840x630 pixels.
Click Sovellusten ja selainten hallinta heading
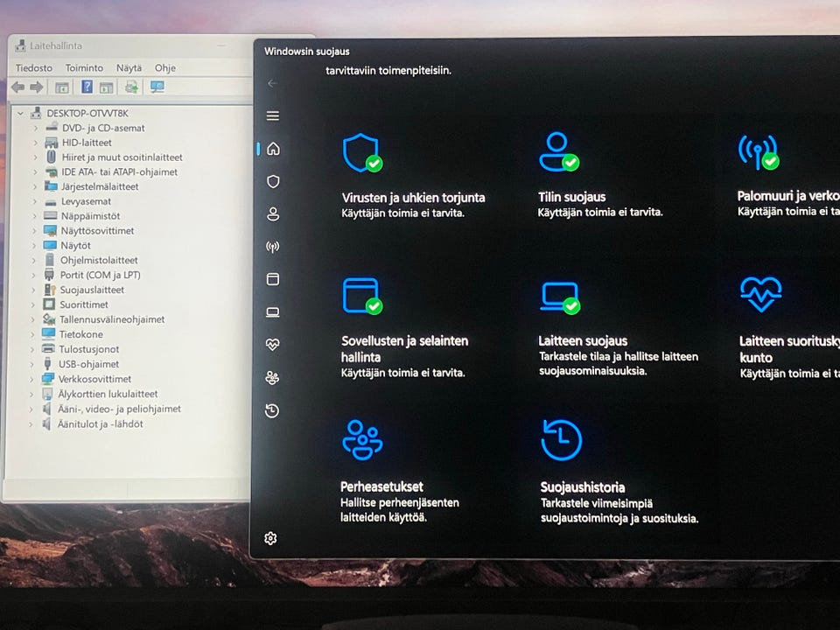(404, 349)
